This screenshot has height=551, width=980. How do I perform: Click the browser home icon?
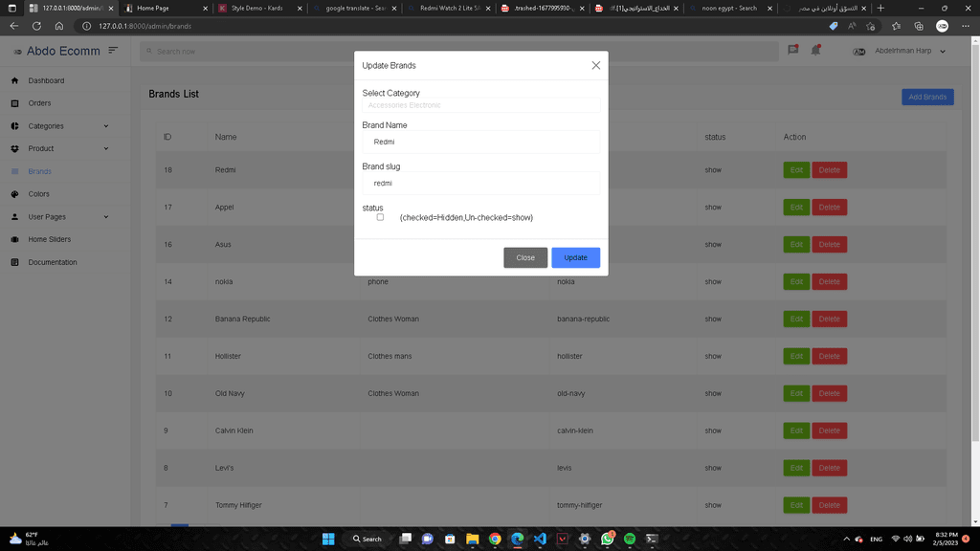(59, 26)
